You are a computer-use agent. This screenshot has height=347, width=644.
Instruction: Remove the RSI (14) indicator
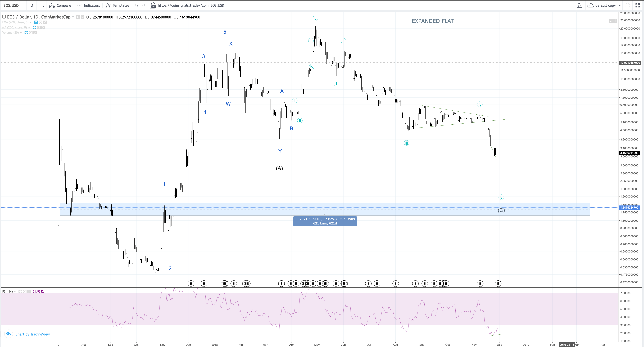pos(29,291)
